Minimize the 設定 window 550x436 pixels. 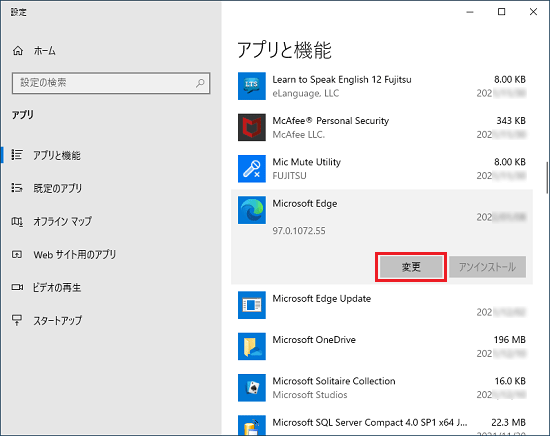click(470, 12)
